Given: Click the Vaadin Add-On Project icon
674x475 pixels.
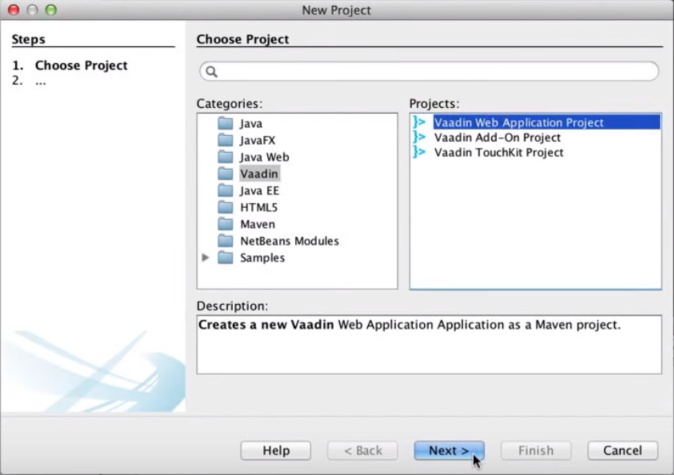Looking at the screenshot, I should pos(419,137).
